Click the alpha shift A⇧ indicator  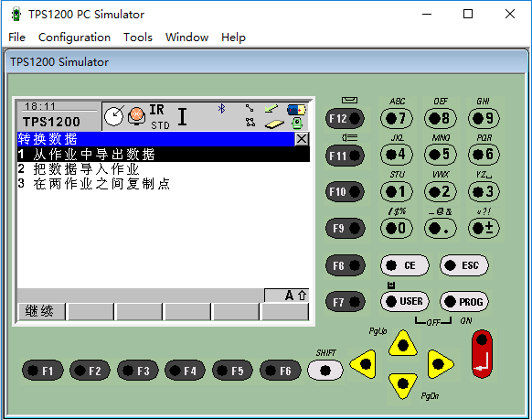[x=296, y=296]
